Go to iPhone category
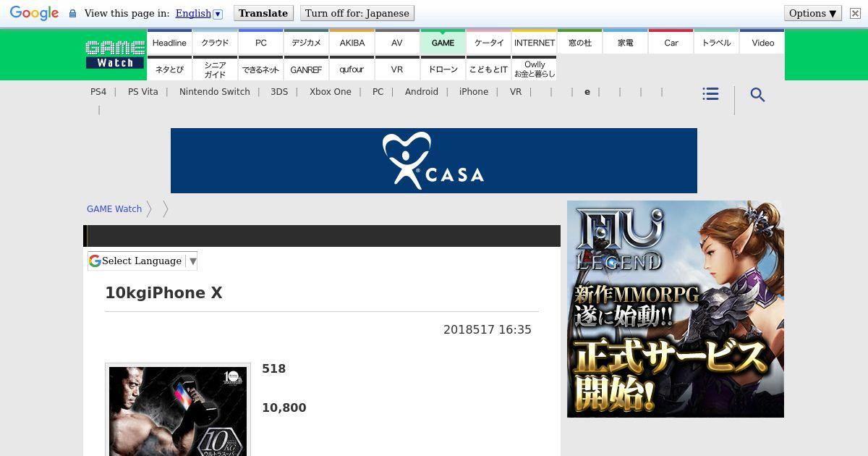 (474, 92)
